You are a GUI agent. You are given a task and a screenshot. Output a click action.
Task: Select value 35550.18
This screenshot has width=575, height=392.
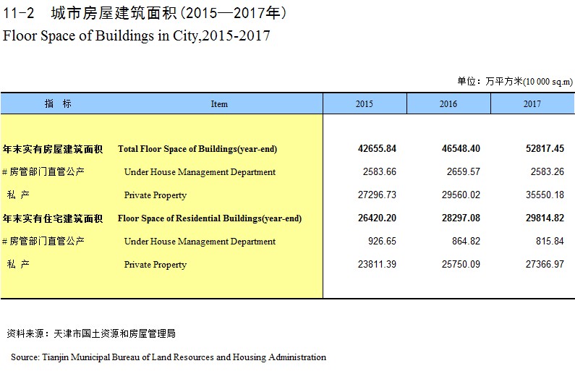pyautogui.click(x=545, y=195)
